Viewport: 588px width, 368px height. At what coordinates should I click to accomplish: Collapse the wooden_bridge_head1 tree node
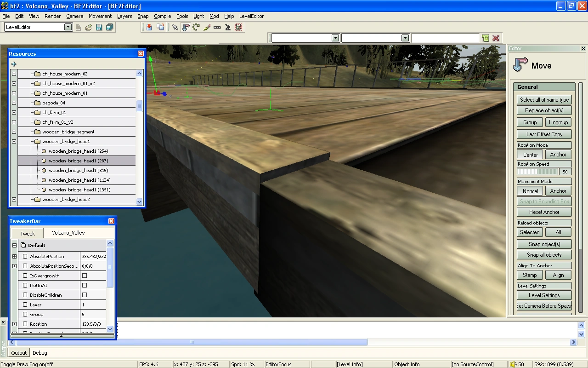tap(14, 142)
